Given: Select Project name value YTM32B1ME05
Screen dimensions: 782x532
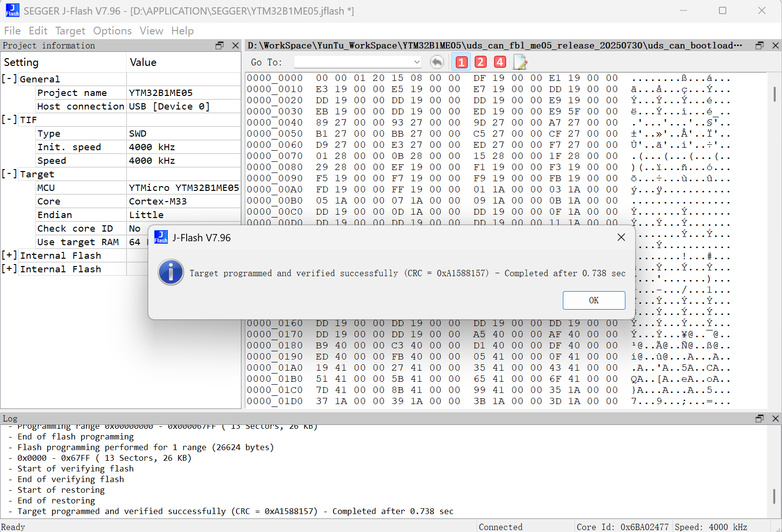Looking at the screenshot, I should click(160, 93).
